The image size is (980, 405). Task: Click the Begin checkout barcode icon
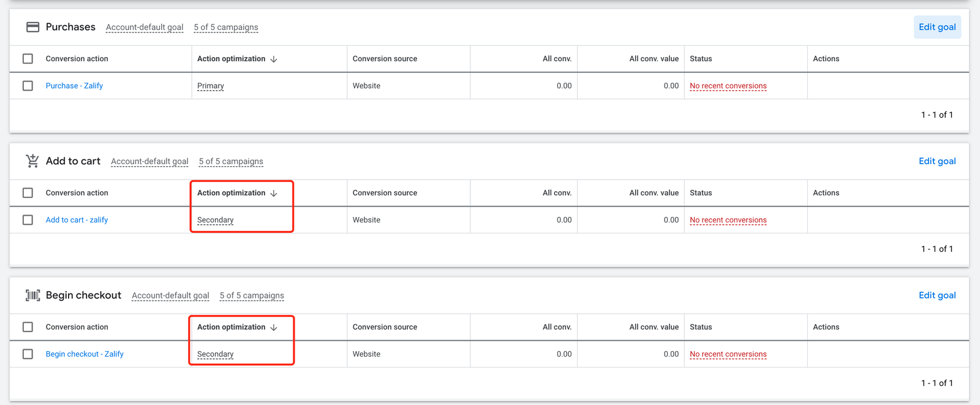tap(32, 295)
